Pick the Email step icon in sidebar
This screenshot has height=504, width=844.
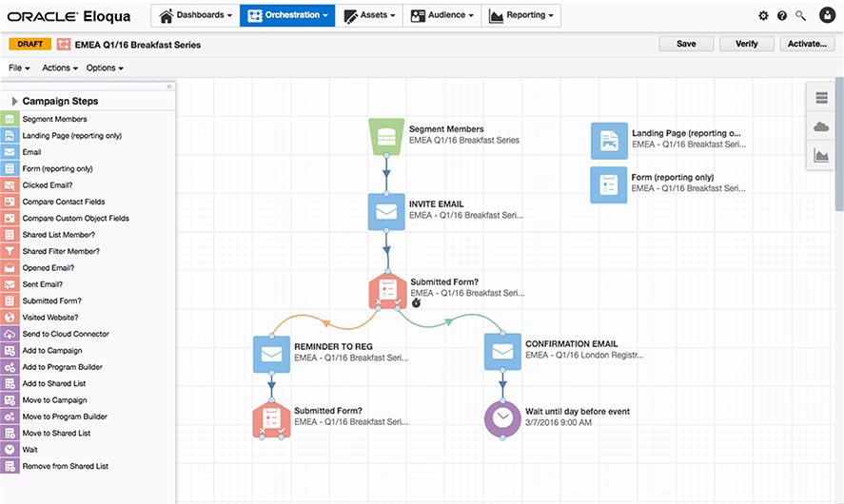[x=10, y=152]
